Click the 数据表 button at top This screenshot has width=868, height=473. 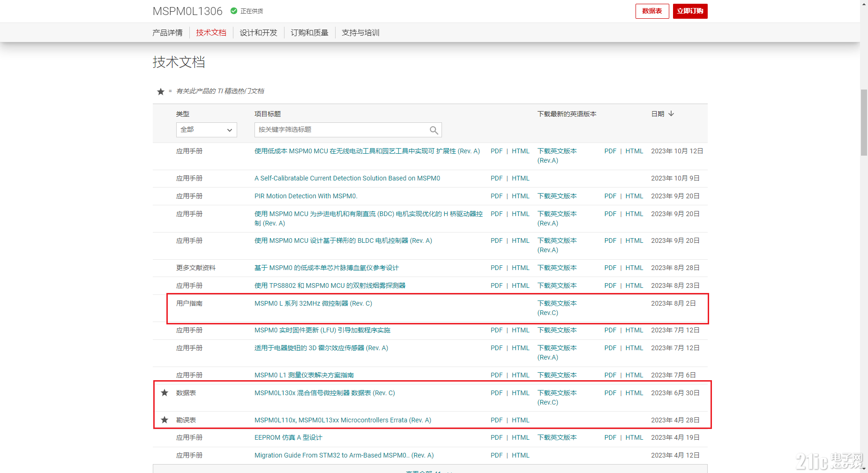click(652, 11)
